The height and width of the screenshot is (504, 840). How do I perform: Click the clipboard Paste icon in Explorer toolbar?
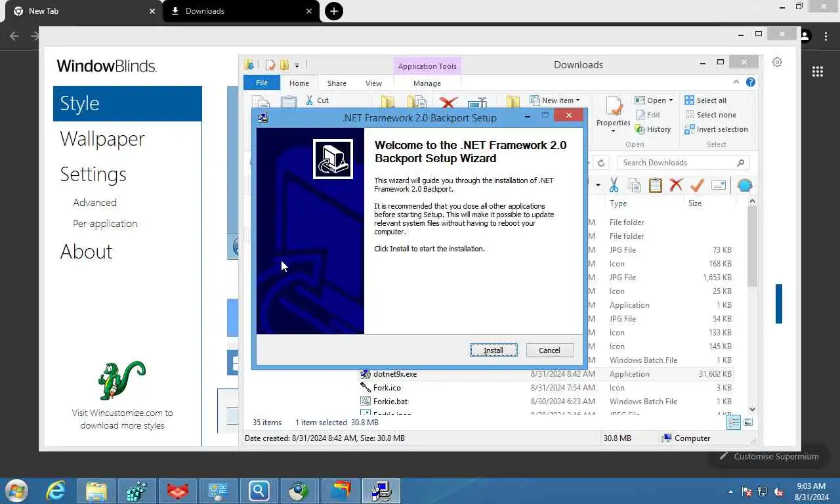coord(655,185)
